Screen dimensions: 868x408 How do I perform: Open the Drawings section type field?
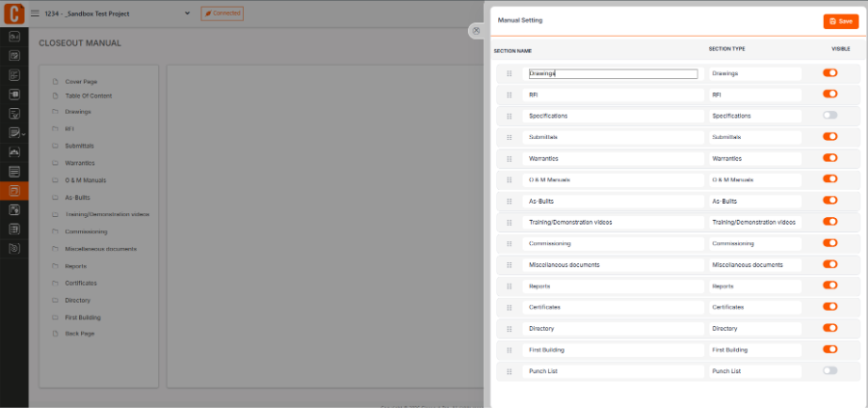click(x=755, y=73)
